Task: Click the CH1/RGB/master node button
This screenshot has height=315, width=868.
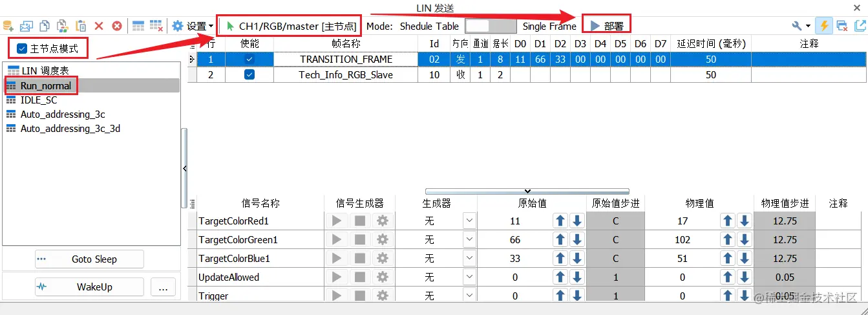Action: [291, 27]
